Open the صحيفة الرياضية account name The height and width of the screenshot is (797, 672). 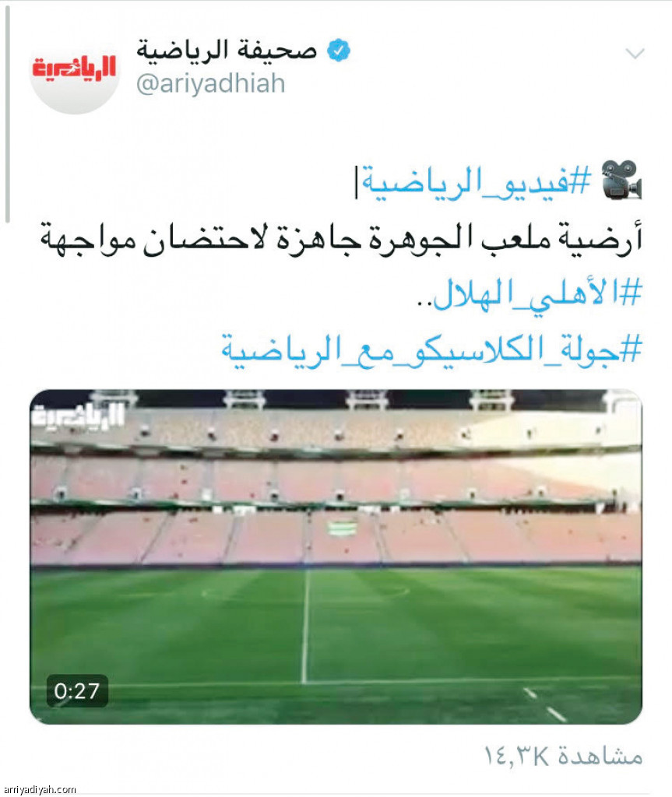click(227, 50)
